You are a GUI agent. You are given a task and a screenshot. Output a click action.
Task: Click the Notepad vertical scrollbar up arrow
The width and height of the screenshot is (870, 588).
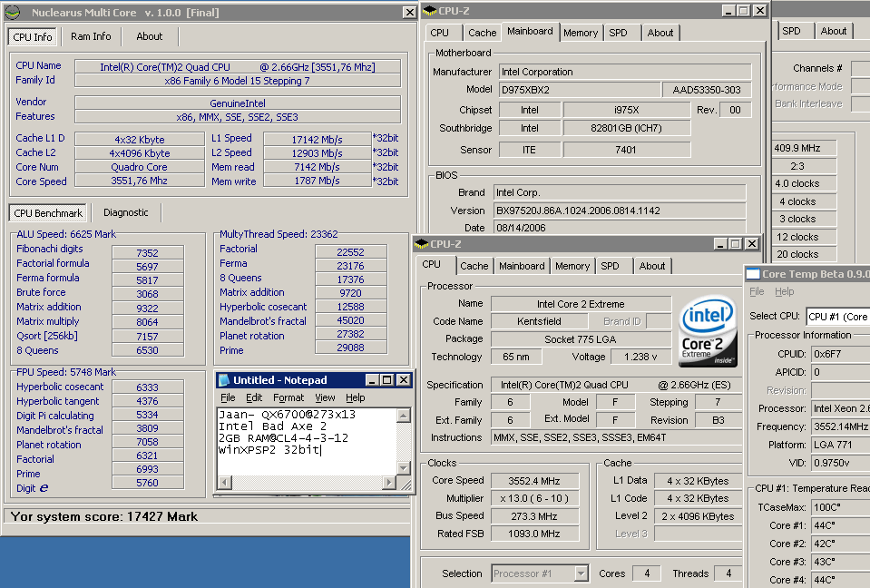[404, 415]
